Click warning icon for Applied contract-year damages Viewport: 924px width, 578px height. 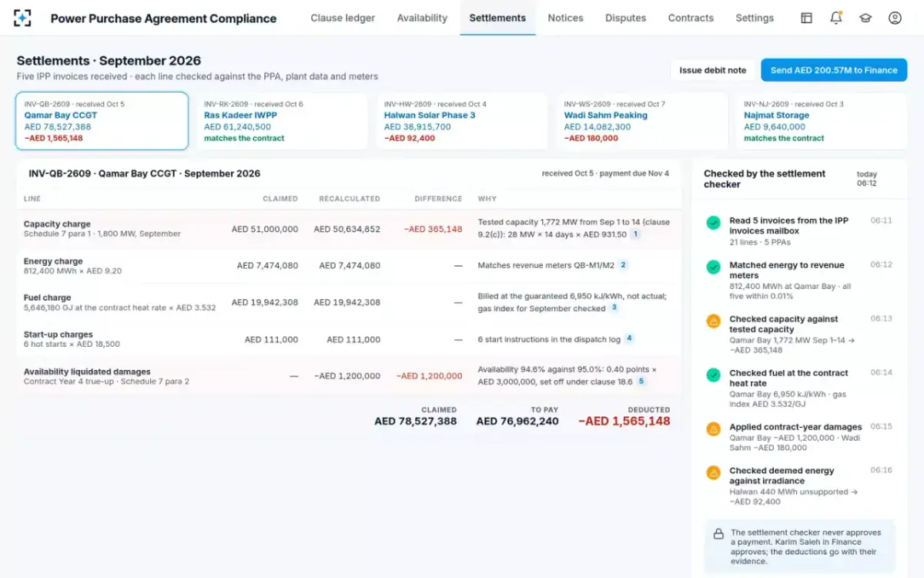click(x=714, y=428)
